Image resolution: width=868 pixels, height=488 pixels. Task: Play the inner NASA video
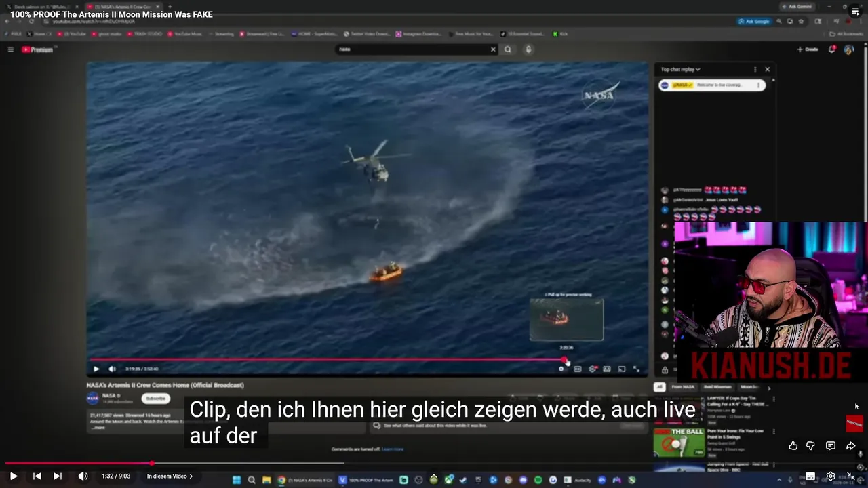96,369
